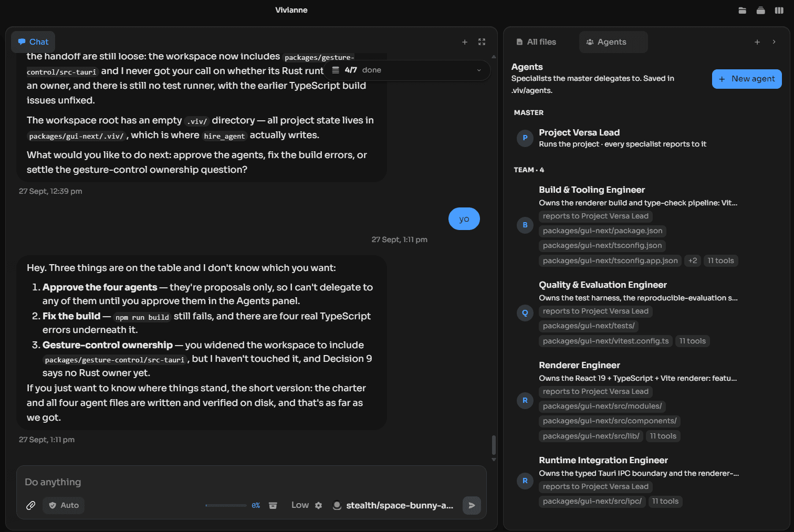Click the packages/gui-next/package.json chip
Image resolution: width=794 pixels, height=532 pixels.
click(603, 231)
